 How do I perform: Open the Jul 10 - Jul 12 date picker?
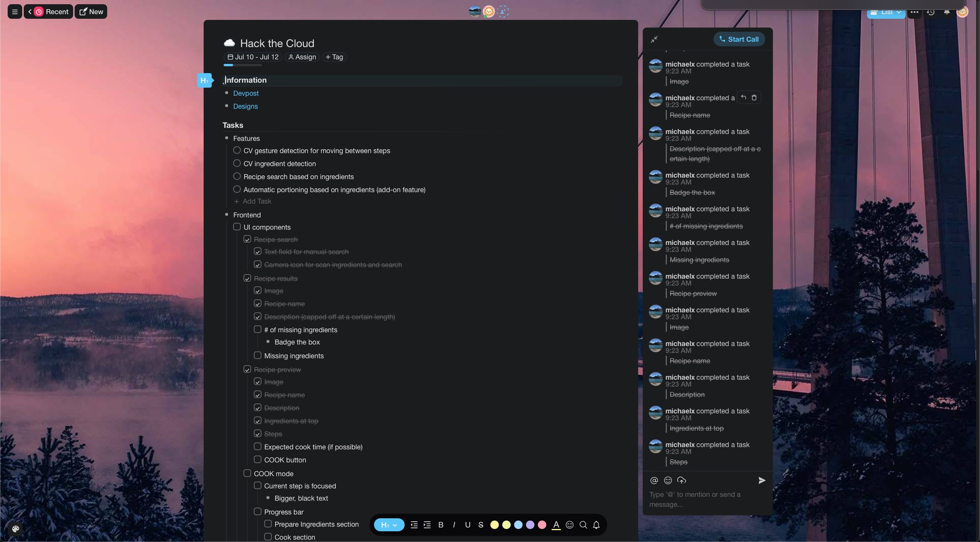coord(253,57)
